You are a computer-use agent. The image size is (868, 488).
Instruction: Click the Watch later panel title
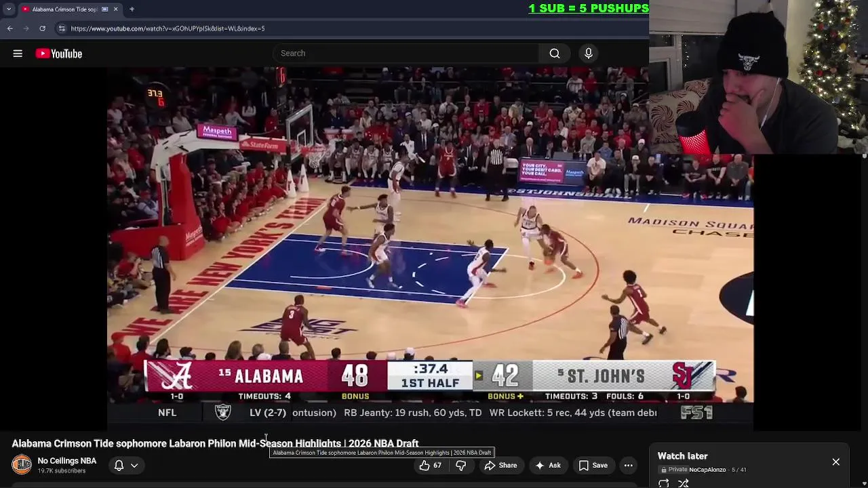click(682, 456)
